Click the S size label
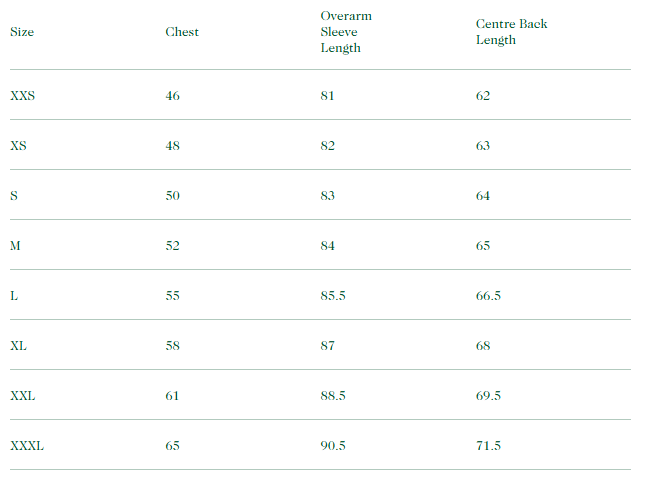Viewport: 645px width, 480px height. 14,196
